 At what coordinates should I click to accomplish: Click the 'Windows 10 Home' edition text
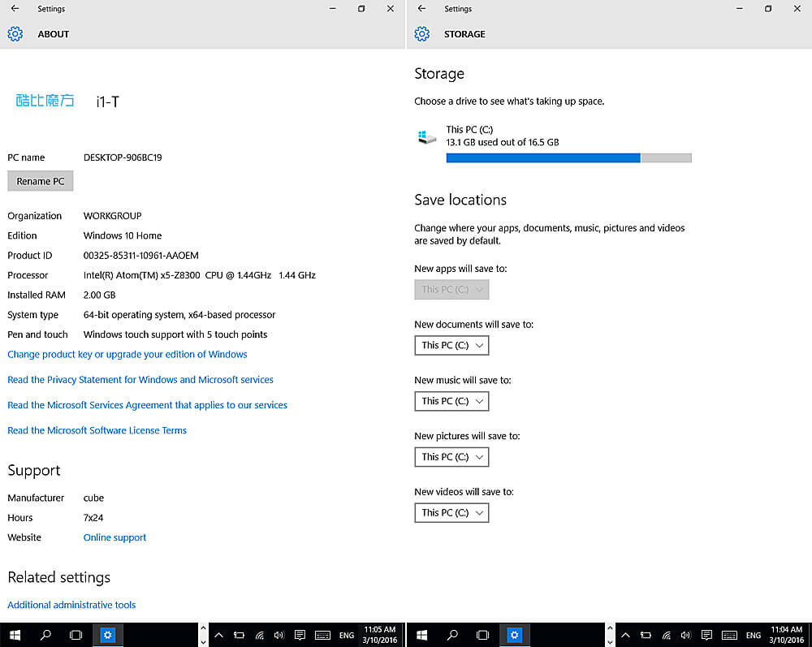[x=123, y=236]
